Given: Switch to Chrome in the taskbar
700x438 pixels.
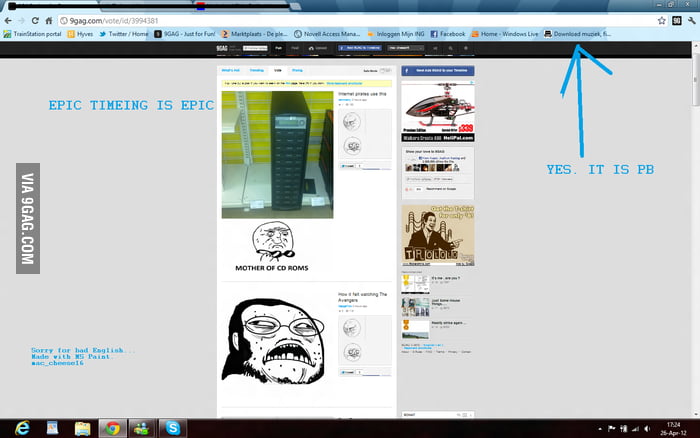Looking at the screenshot, I should click(112, 428).
